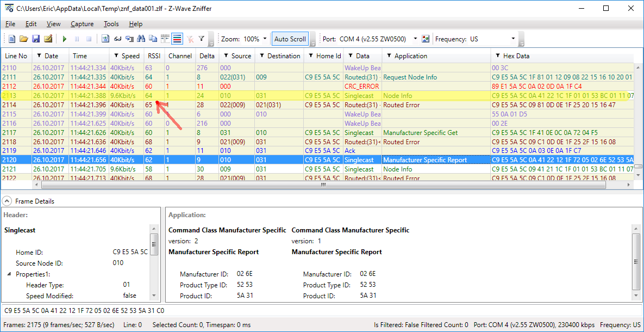Open a trace file with folder icon
The image size is (644, 332).
coord(23,39)
